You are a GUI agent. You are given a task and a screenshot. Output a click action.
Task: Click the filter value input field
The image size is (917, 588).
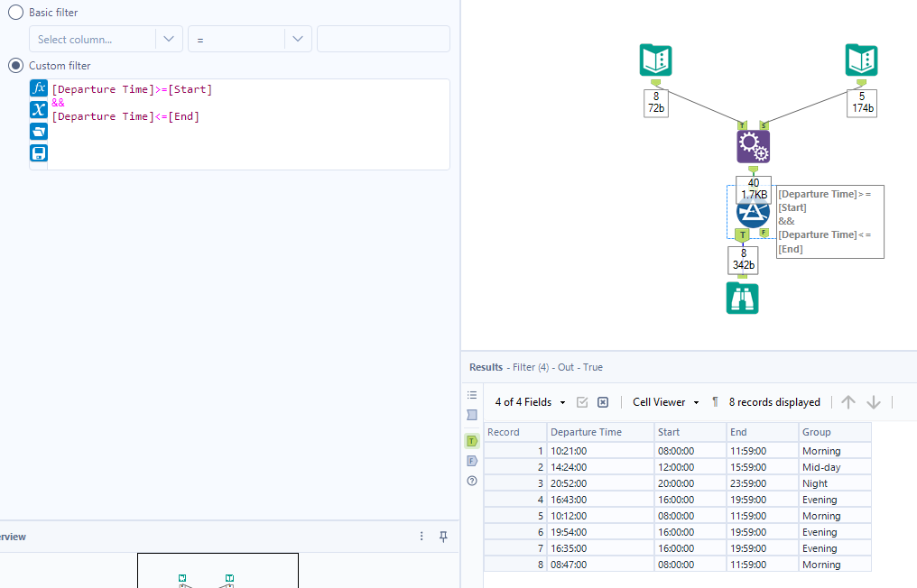(x=383, y=39)
